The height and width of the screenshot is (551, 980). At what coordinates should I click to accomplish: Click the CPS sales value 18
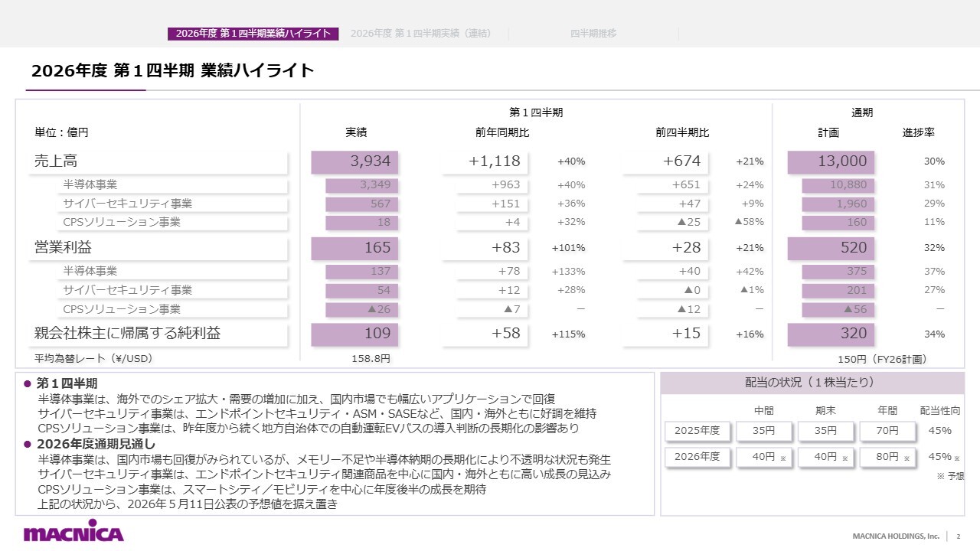point(362,223)
